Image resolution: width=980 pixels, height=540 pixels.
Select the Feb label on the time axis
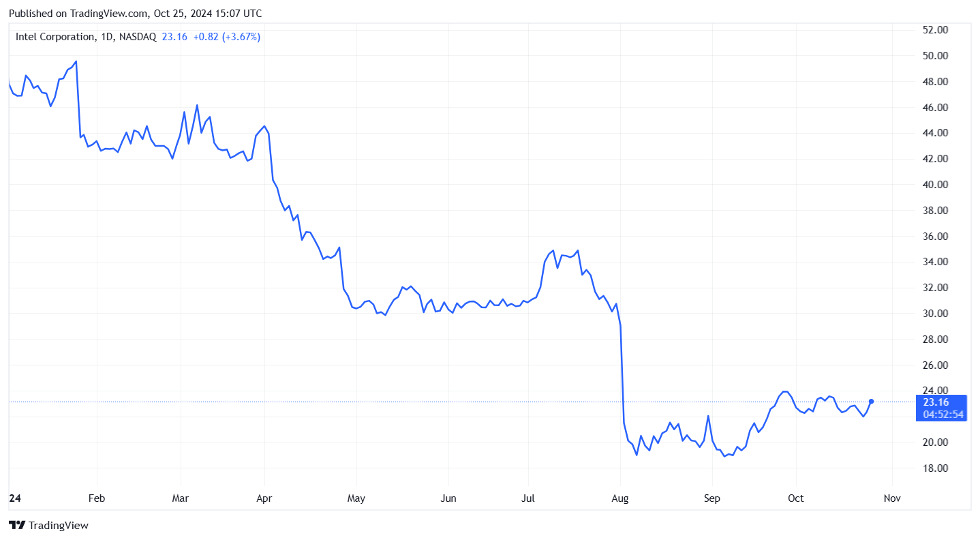point(97,498)
